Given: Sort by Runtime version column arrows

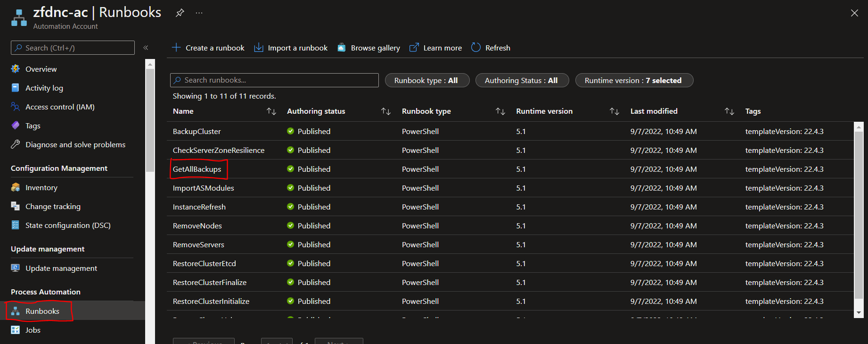Looking at the screenshot, I should point(614,111).
